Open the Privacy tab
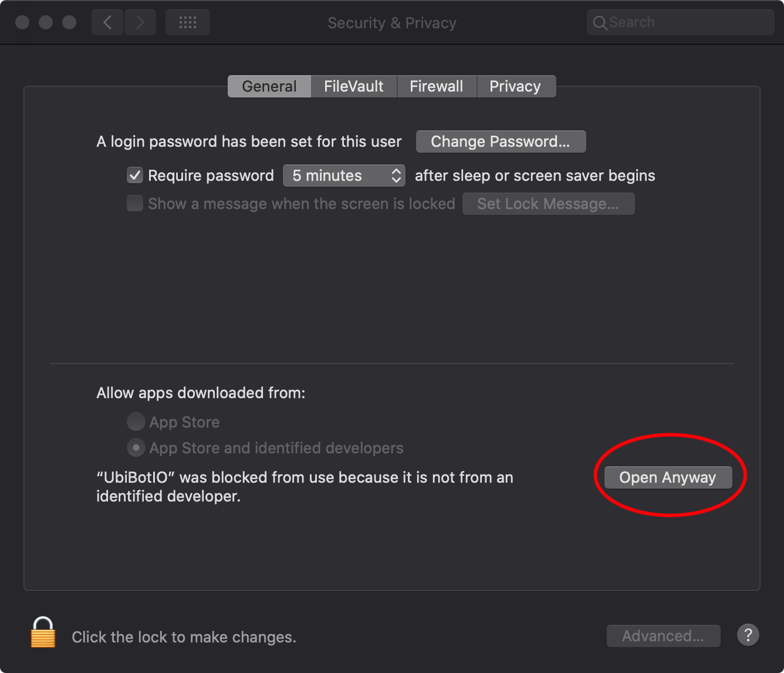The height and width of the screenshot is (673, 784). coord(516,86)
